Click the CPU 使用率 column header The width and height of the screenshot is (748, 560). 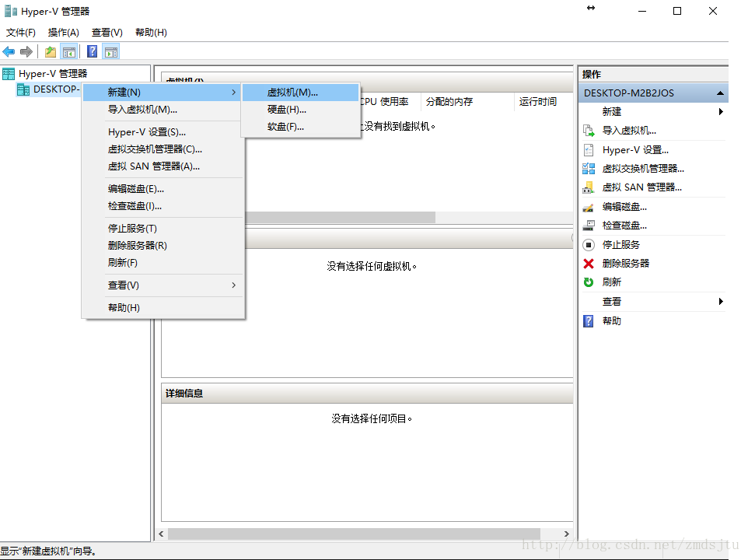coord(390,102)
